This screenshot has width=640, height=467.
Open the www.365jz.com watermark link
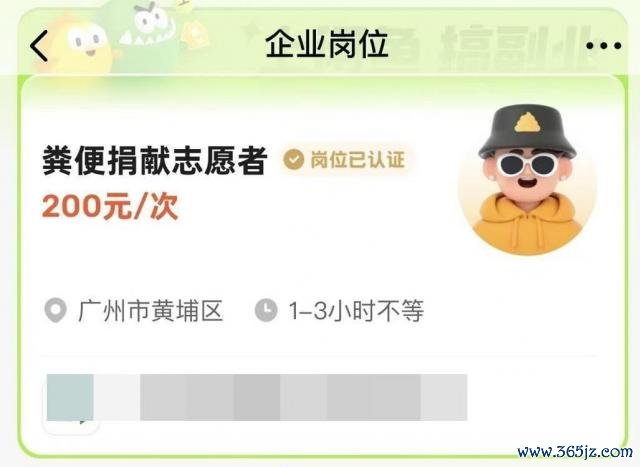[x=575, y=452]
